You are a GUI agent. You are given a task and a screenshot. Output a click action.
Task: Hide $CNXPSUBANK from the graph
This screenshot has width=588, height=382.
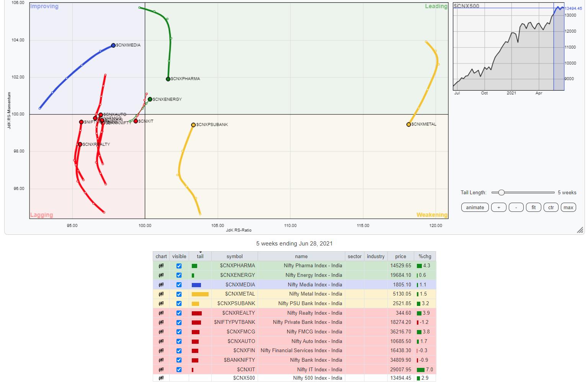coord(179,304)
